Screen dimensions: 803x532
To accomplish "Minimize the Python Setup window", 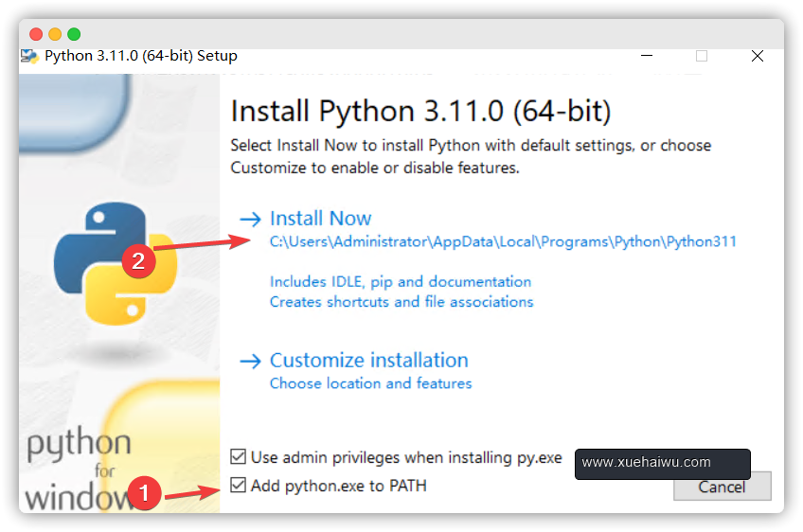I will [x=647, y=55].
